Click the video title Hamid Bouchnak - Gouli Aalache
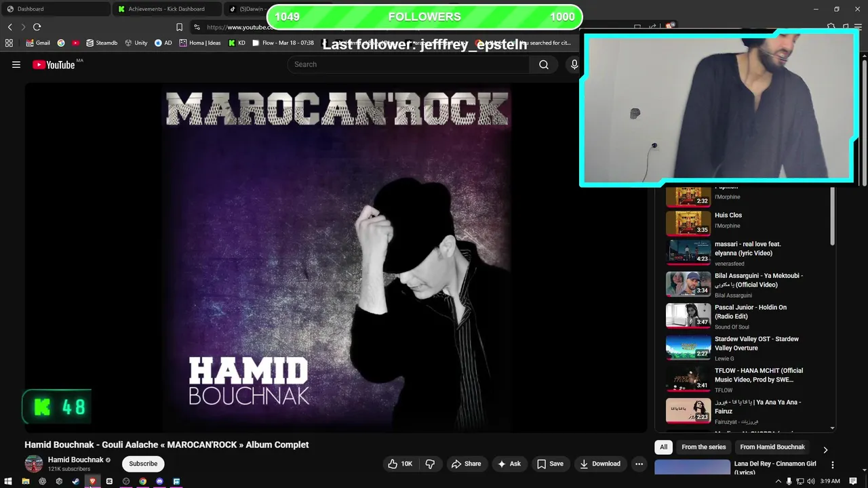Viewport: 868px width, 488px height. click(x=167, y=445)
